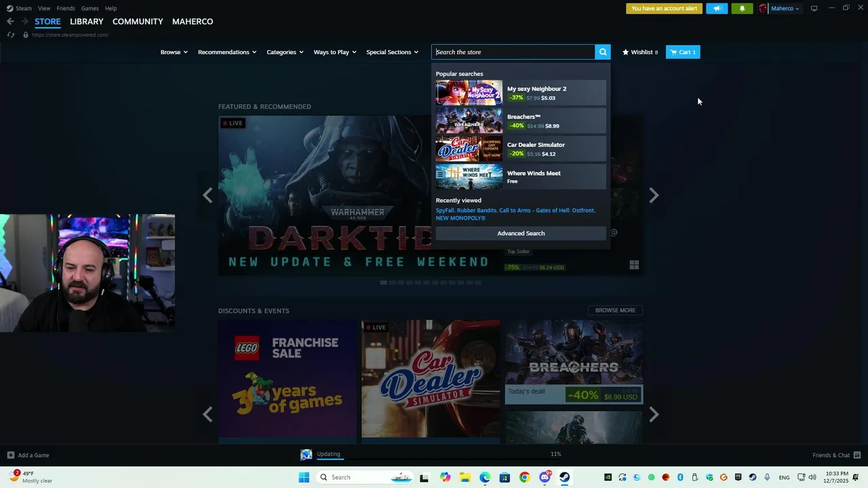Image resolution: width=868 pixels, height=488 pixels.
Task: Open the Darktide featured banner
Action: point(325,195)
